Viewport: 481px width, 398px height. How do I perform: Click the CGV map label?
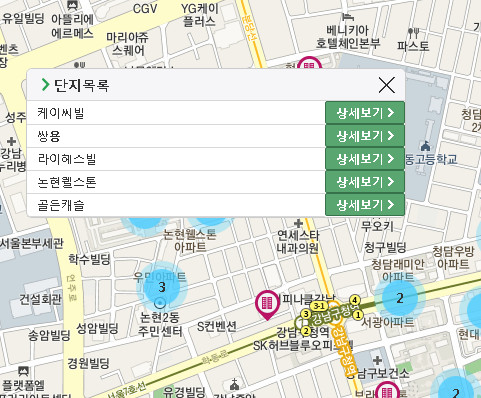coord(145,9)
